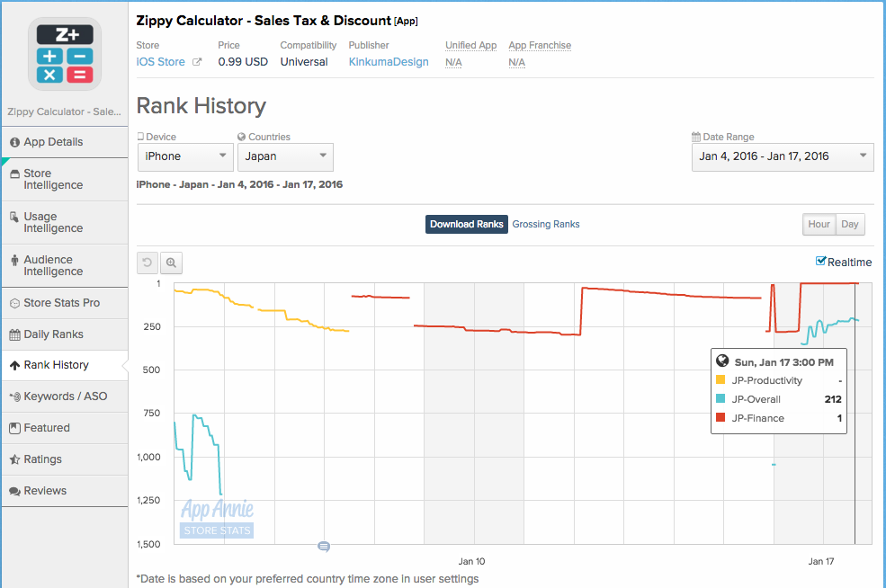
Task: Click the Store Intelligence storefront icon
Action: 14,174
